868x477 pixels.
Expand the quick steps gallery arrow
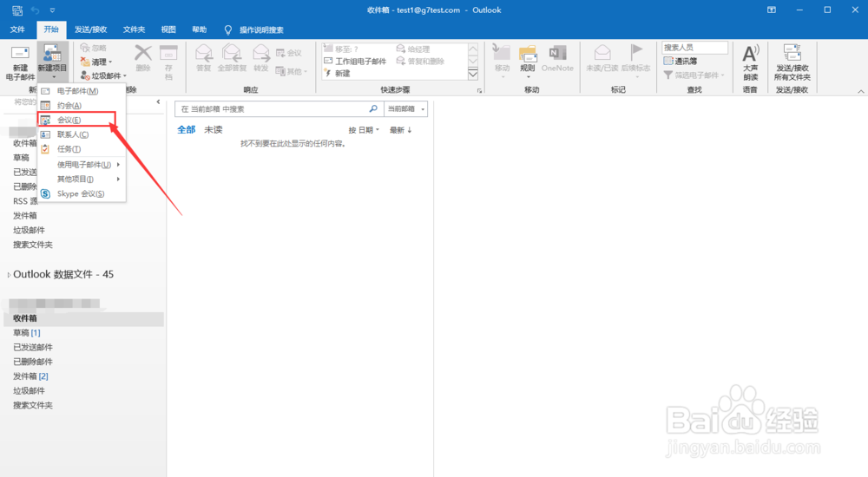pyautogui.click(x=473, y=74)
